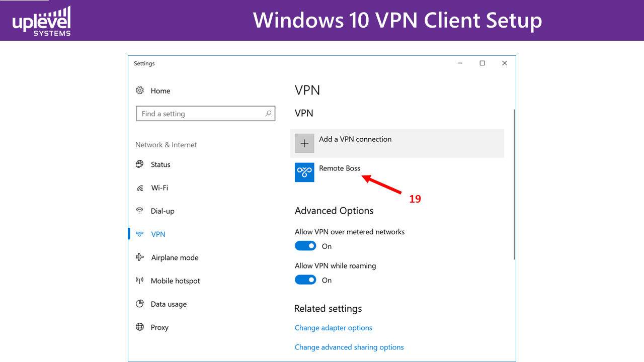Screen dimensions: 644x362
Task: Turn off Allow VPN while roaming
Action: (x=305, y=280)
